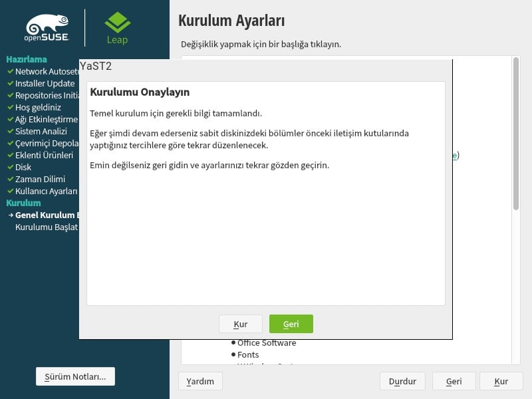Click Hazırlama section heading
Screen dimensions: 532x399
pyautogui.click(x=27, y=59)
